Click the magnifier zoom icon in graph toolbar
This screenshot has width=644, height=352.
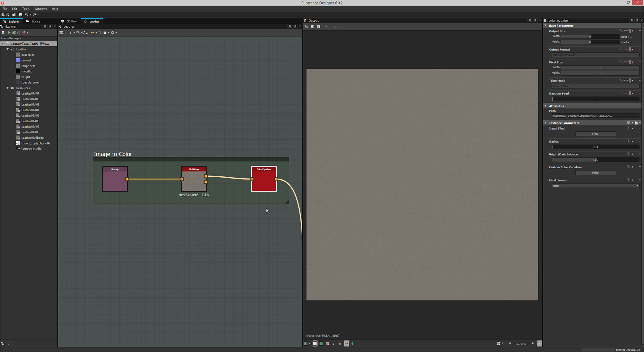click(78, 32)
